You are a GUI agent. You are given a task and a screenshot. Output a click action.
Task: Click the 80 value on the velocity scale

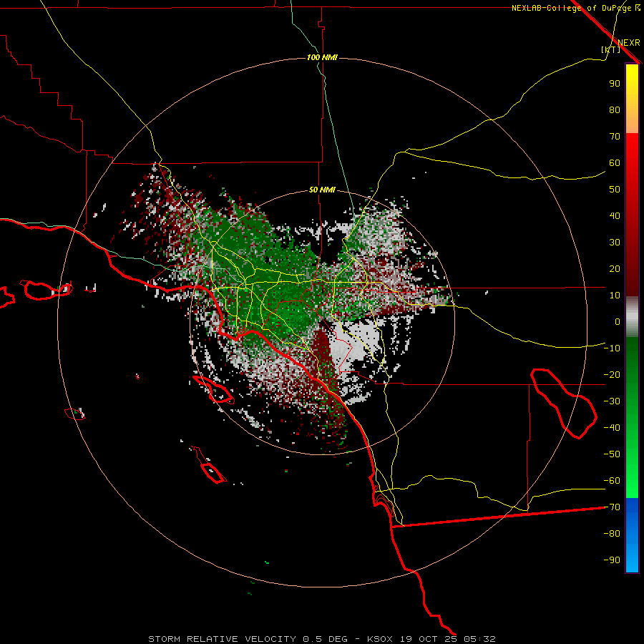(615, 110)
